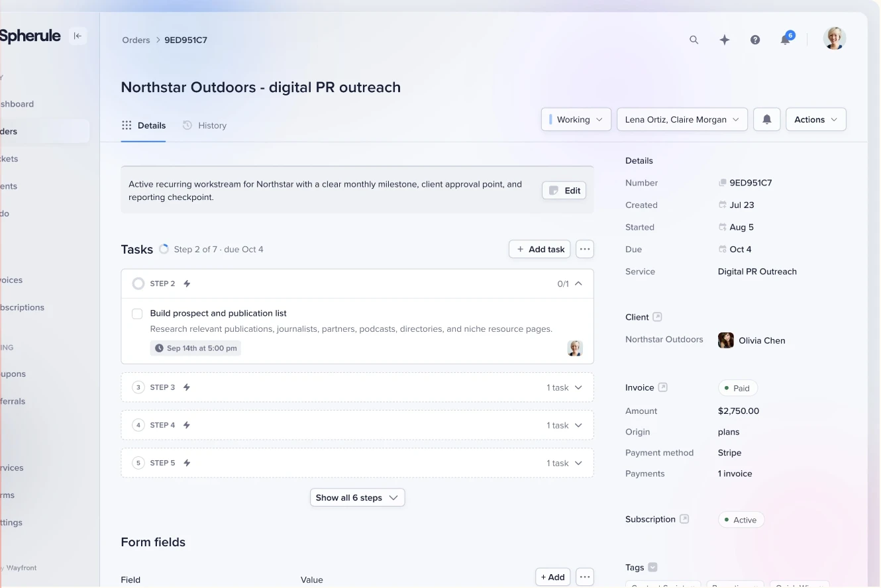Click the Step 5 automation lightning icon
This screenshot has width=881, height=588.
pos(187,463)
